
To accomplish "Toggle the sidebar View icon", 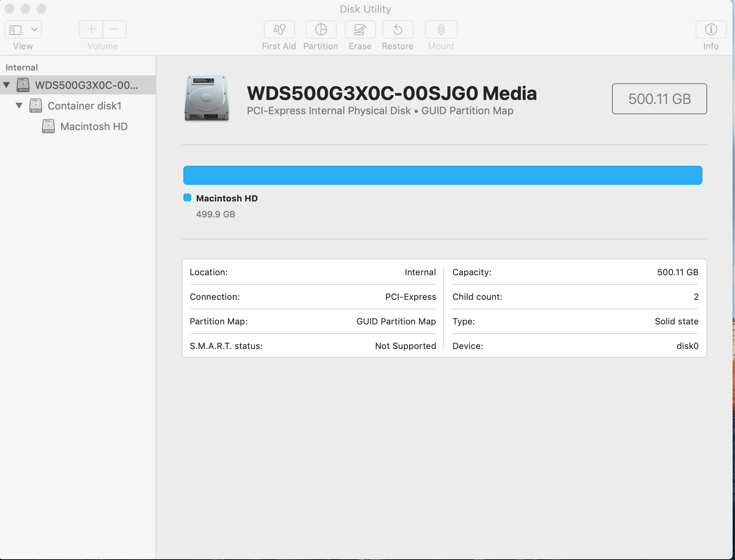I will (16, 30).
